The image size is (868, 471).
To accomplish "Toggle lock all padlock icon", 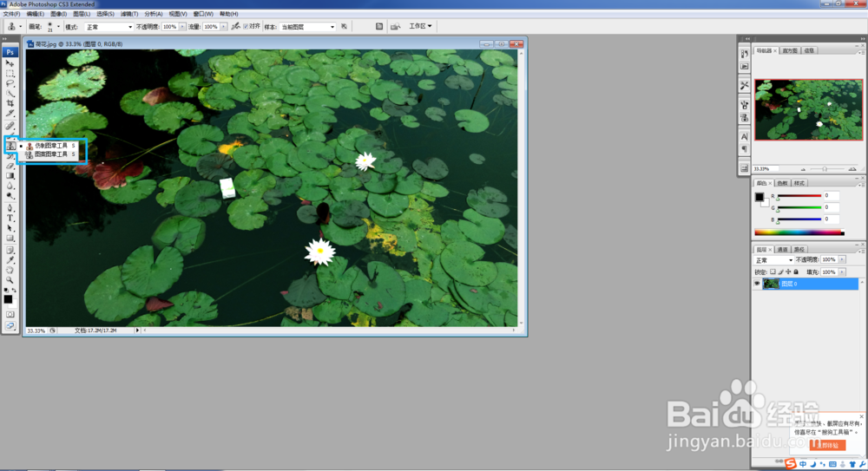I will (796, 272).
